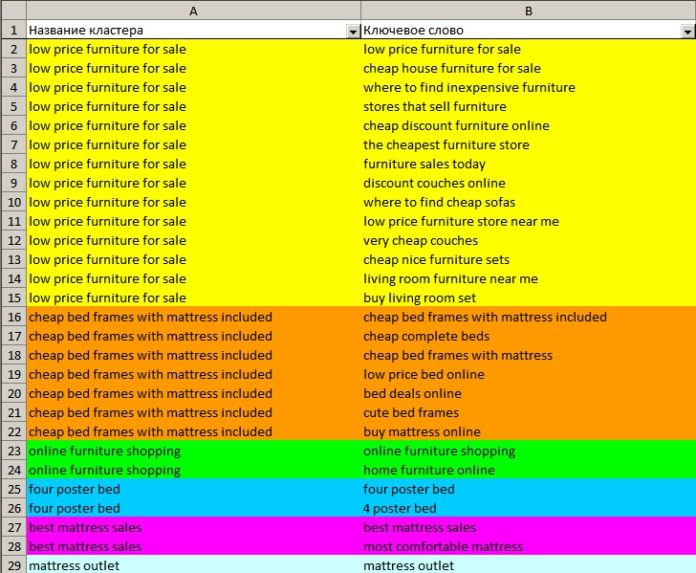Select the orange cell 'cheap complete beds'
696x573 pixels.
pyautogui.click(x=426, y=336)
